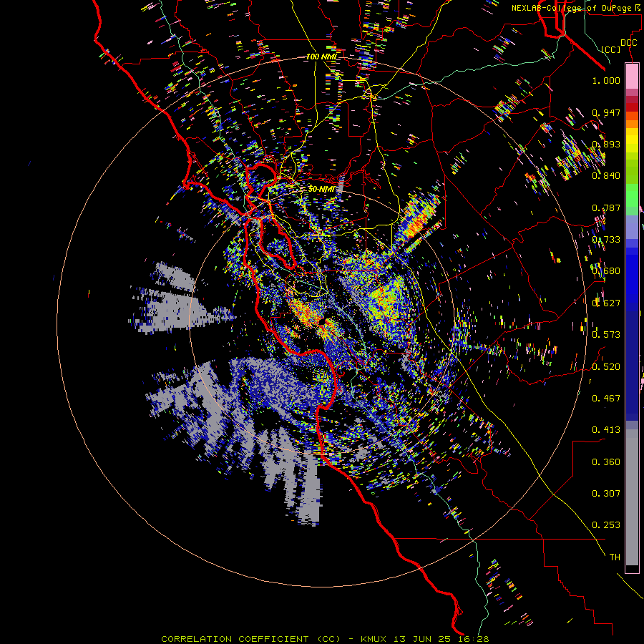The width and height of the screenshot is (644, 644).
Task: Click the CORRELATION COEFFICIENT (CC) caption
Action: pos(251,639)
